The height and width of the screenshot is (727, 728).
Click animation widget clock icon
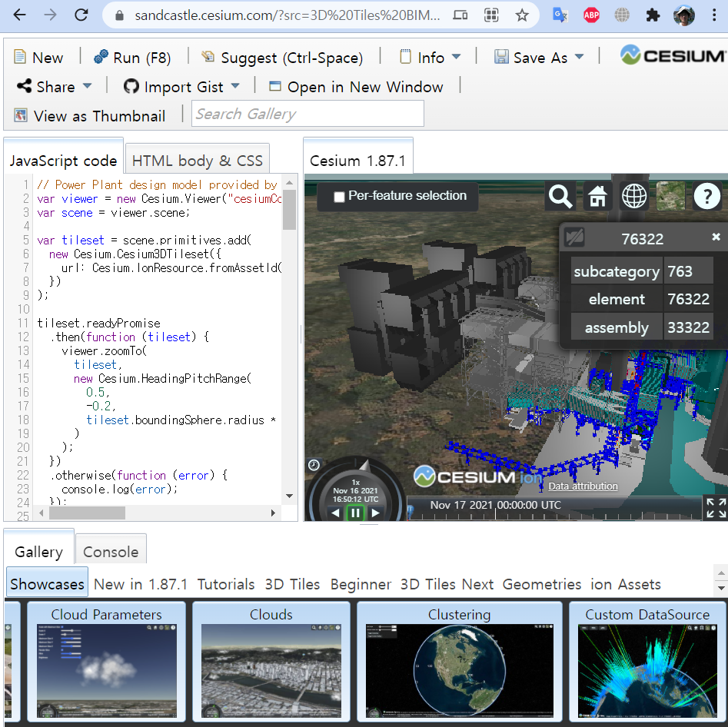click(314, 465)
